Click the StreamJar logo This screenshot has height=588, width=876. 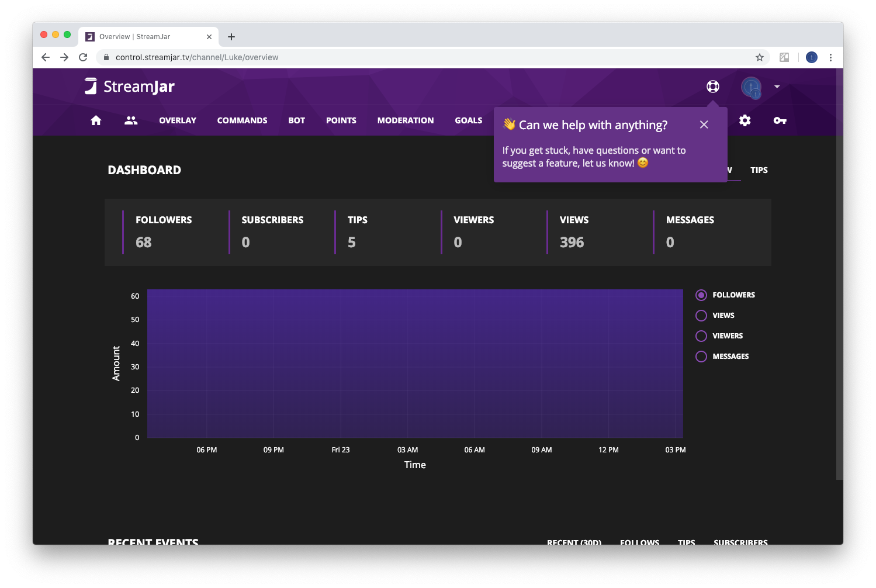(x=129, y=87)
